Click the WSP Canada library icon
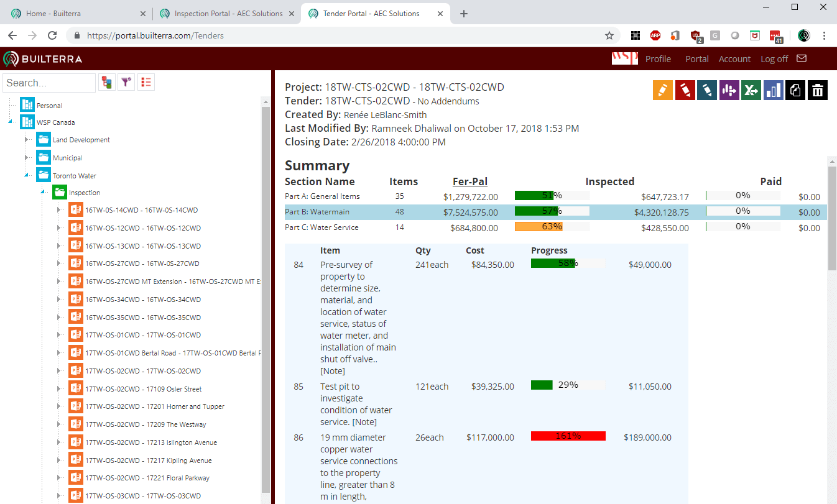This screenshot has height=504, width=837. (x=27, y=122)
